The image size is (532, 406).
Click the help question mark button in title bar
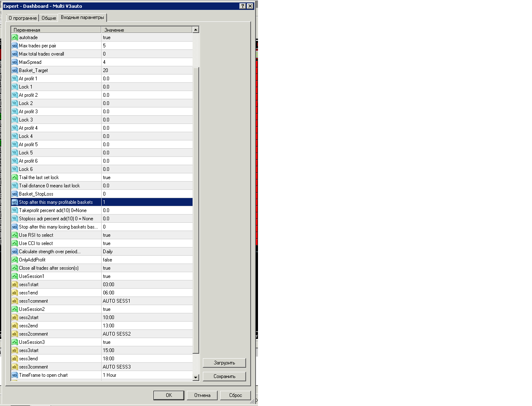[243, 6]
